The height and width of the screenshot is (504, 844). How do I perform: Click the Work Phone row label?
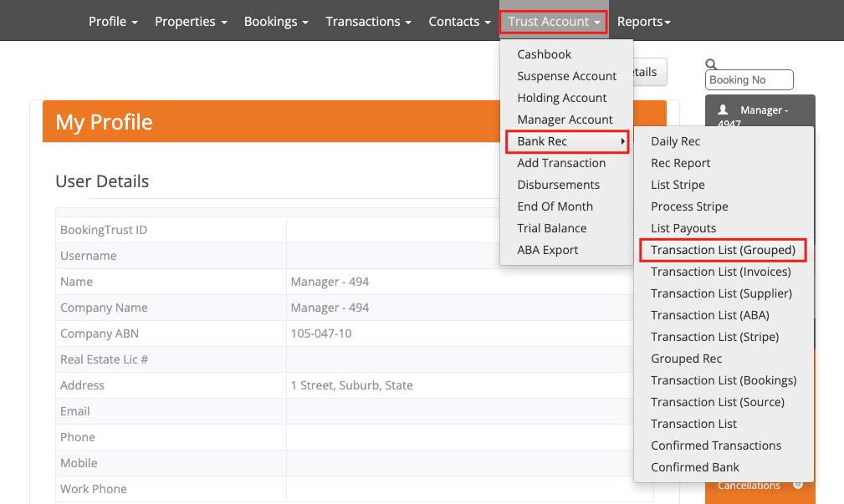(94, 489)
